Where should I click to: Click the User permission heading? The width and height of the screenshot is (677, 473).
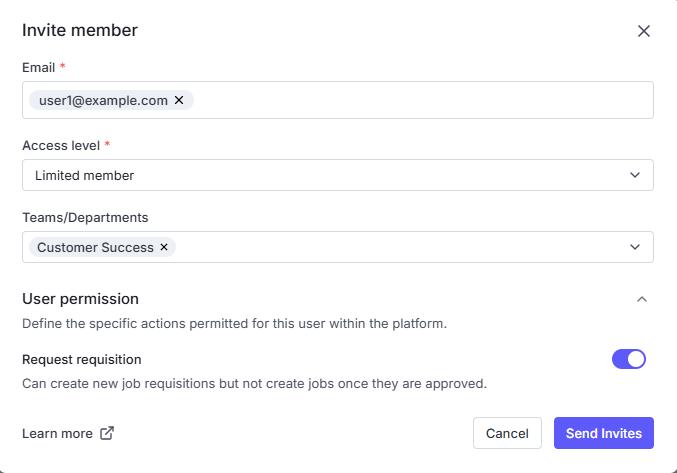80,299
